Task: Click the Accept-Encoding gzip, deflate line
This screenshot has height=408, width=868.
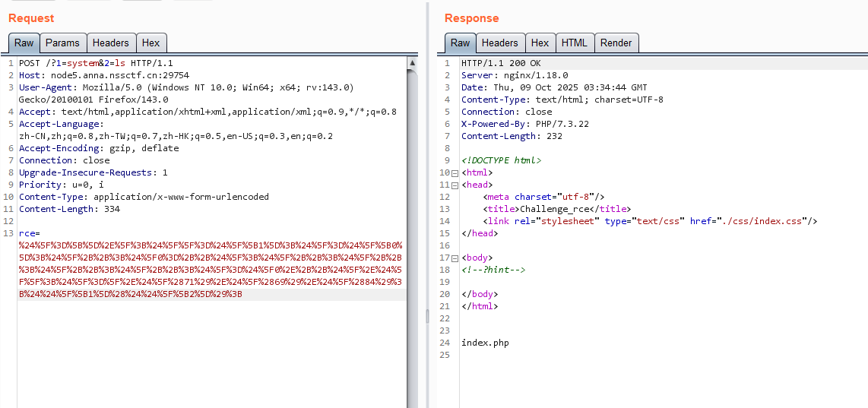Action: click(99, 148)
